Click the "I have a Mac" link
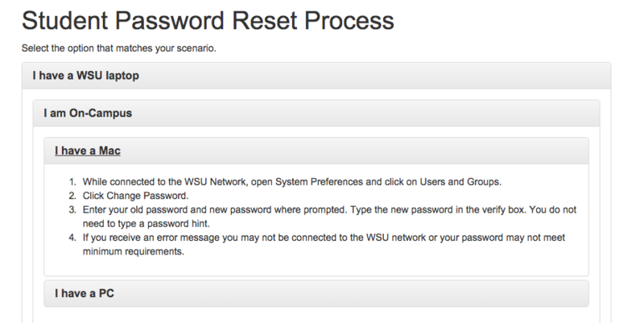The image size is (644, 323). 88,151
